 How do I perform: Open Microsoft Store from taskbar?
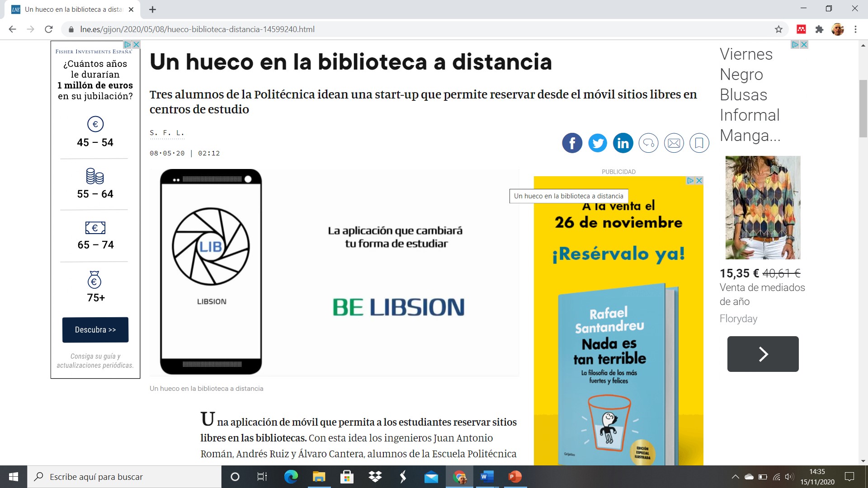pos(347,477)
